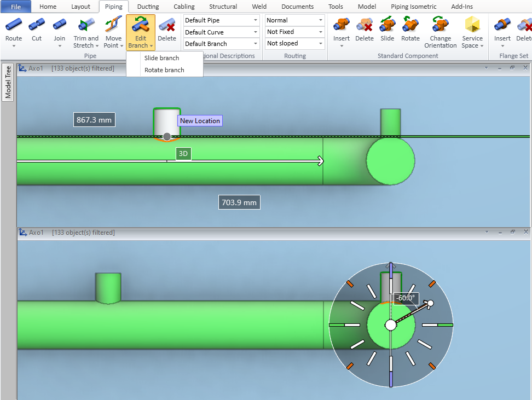Viewport: 532px width, 400px height.
Task: Choose Slide branch from menu
Action: click(162, 58)
